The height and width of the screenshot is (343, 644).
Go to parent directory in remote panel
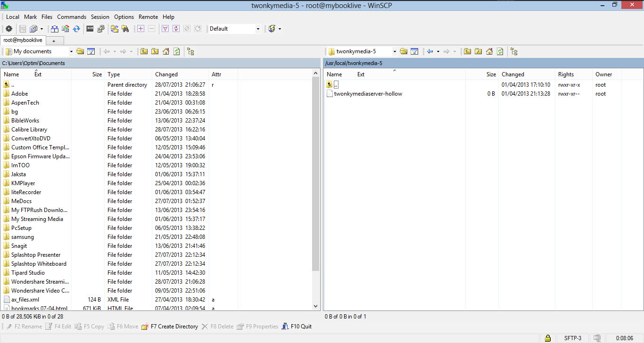[467, 51]
